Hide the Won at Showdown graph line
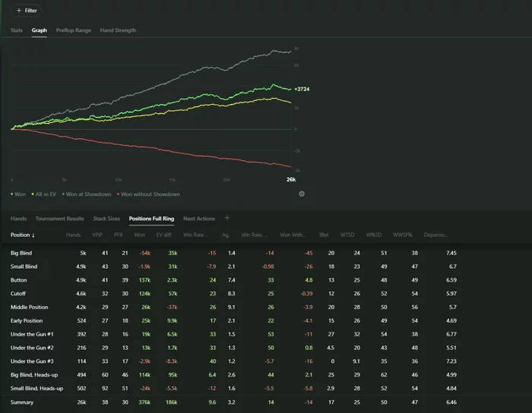532x413 pixels. [x=89, y=194]
